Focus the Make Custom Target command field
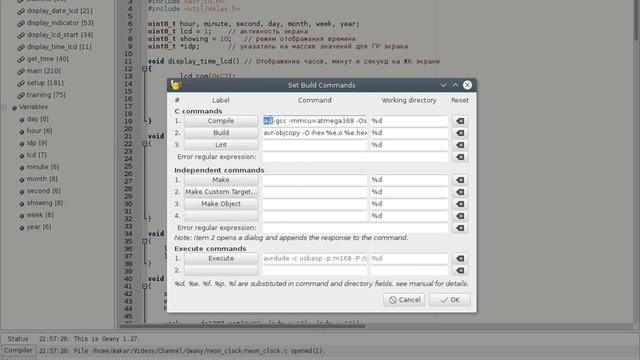The image size is (640, 360). coord(315,192)
